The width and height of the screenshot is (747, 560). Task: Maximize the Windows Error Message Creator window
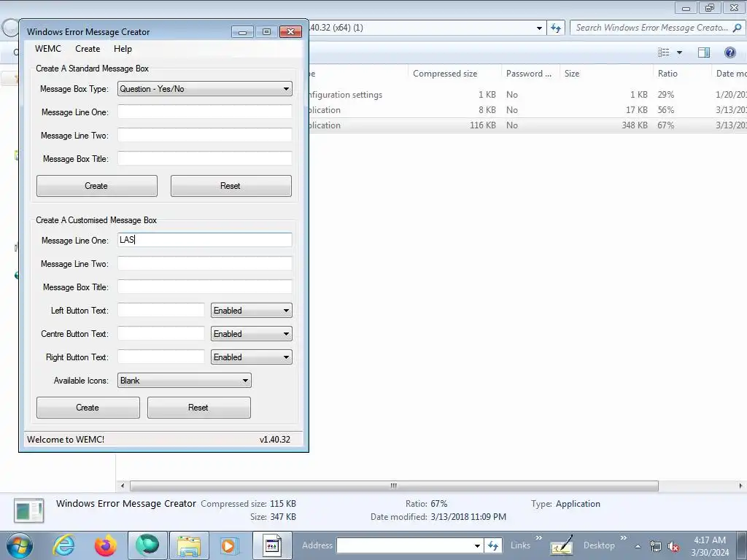click(x=266, y=32)
